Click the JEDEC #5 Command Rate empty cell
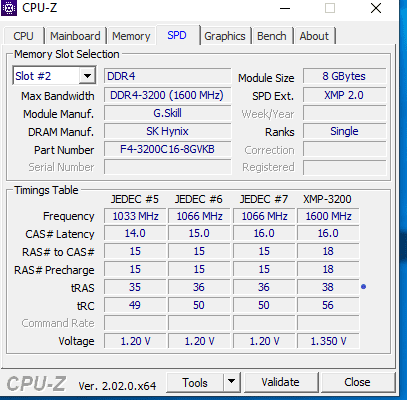Viewport: 407px width, 400px height. [135, 323]
